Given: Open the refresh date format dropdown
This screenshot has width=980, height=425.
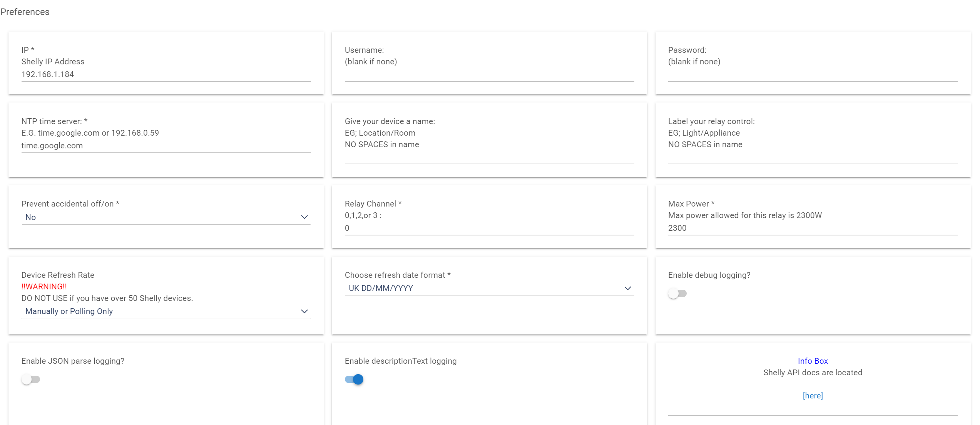Looking at the screenshot, I should pyautogui.click(x=489, y=288).
